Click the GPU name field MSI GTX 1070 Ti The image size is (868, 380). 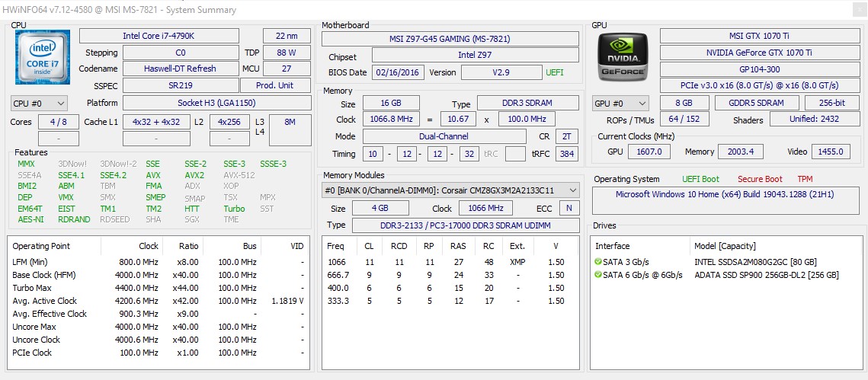click(759, 36)
